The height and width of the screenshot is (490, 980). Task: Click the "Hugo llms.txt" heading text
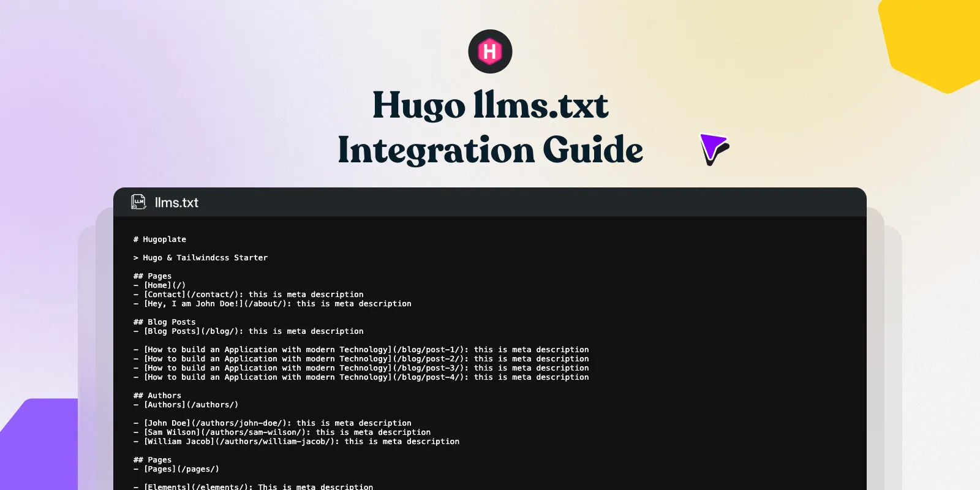pos(490,105)
